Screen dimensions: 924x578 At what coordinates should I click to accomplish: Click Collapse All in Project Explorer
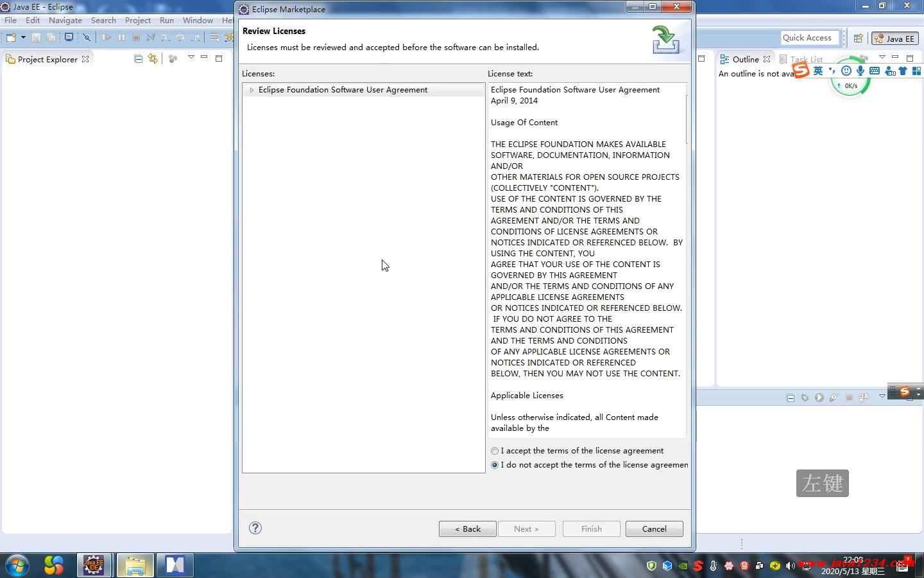138,58
